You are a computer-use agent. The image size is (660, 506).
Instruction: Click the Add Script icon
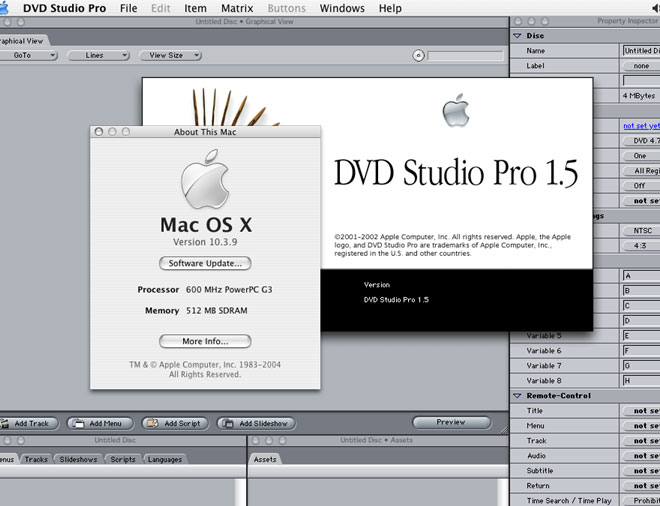(x=153, y=423)
